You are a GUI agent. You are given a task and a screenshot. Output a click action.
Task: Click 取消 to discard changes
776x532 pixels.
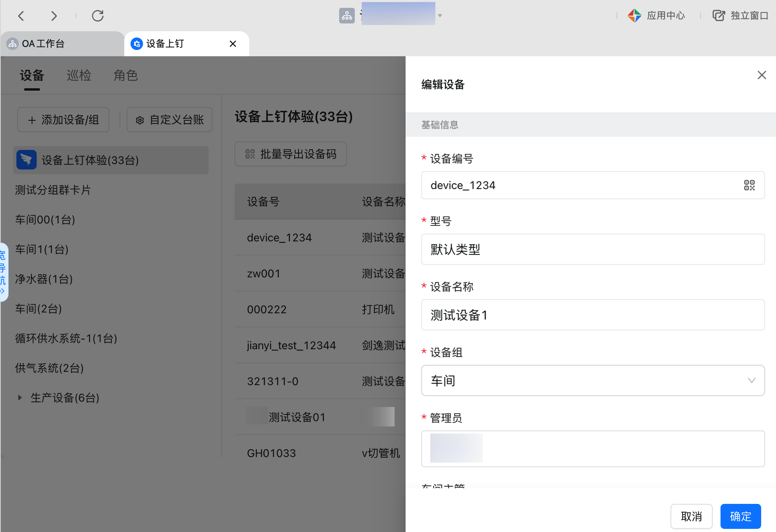(x=691, y=516)
